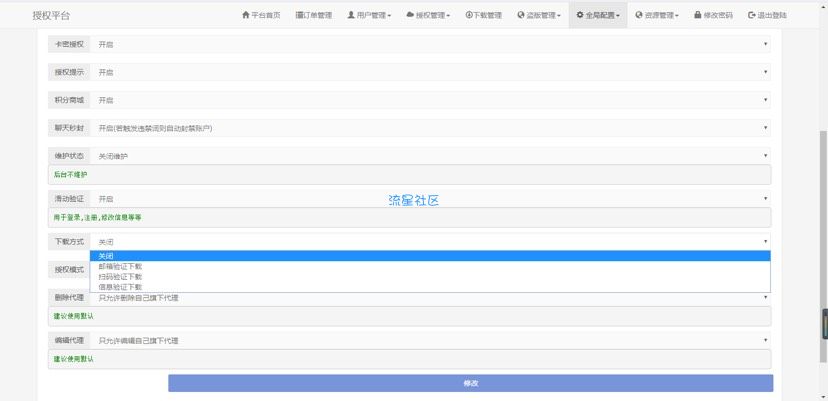Collapse the open 下载方式 select box
This screenshot has height=401, width=828.
pos(430,241)
